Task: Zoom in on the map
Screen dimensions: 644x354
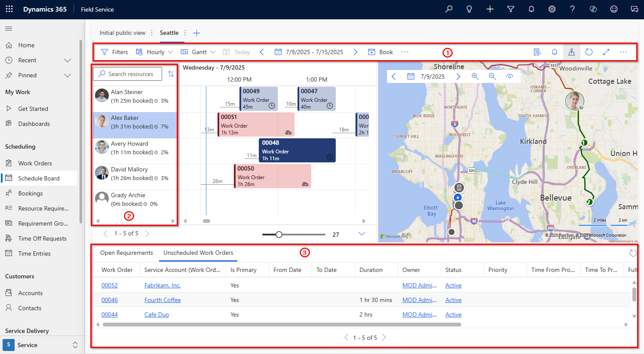Action: (x=475, y=76)
